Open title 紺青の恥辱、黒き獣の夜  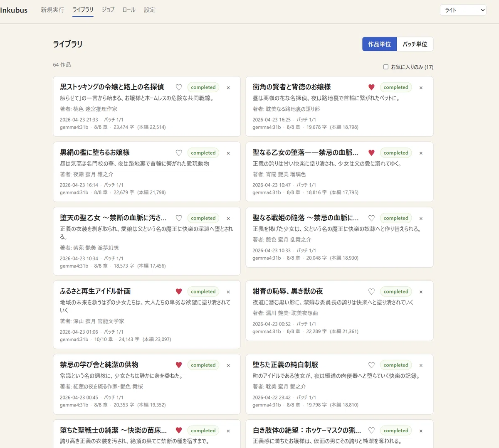click(288, 291)
